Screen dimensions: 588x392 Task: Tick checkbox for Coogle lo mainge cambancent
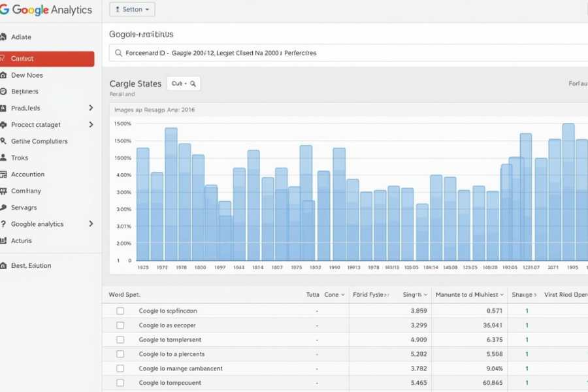[x=120, y=368]
